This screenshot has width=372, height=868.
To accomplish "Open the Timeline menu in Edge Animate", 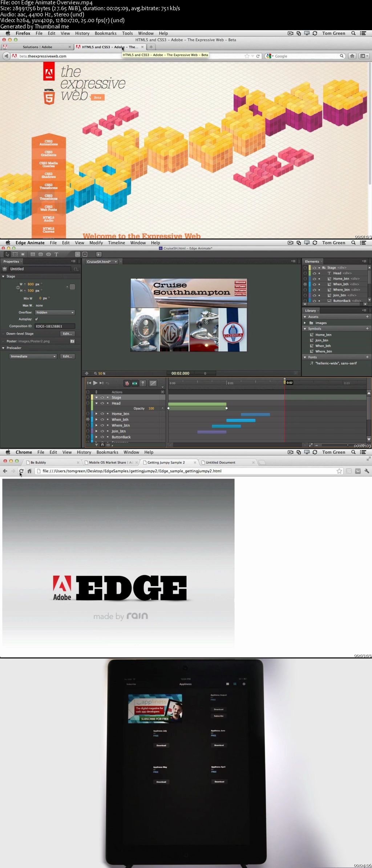I will point(117,243).
